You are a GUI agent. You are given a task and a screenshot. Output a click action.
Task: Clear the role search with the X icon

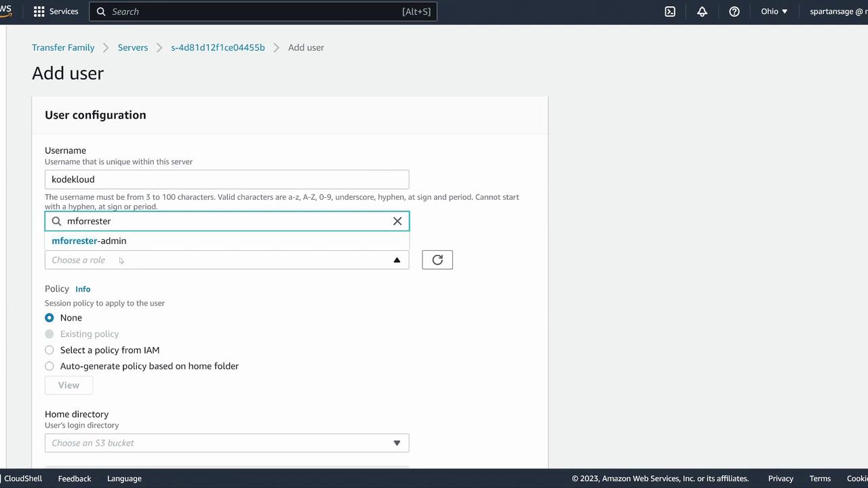397,221
